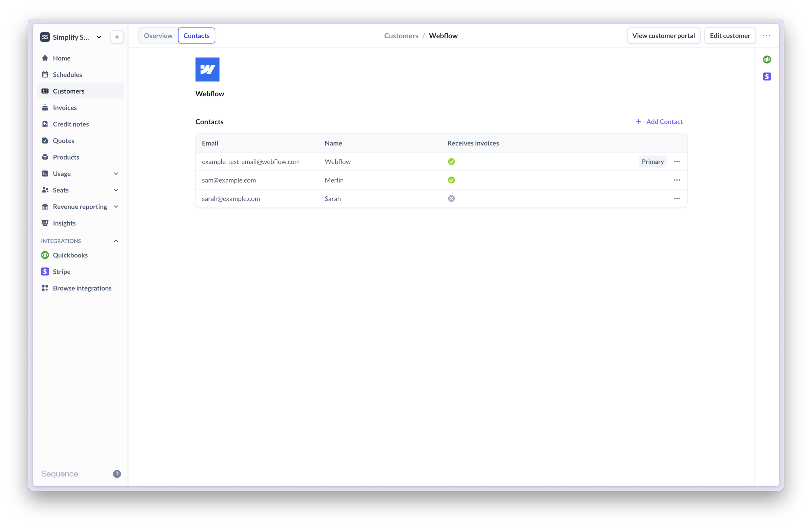Click the Add Contact link

(x=659, y=121)
